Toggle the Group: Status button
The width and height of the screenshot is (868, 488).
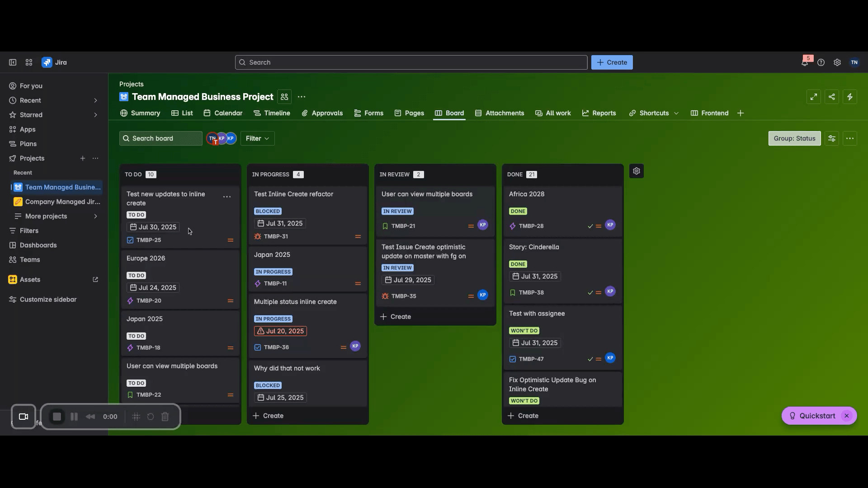coord(794,138)
